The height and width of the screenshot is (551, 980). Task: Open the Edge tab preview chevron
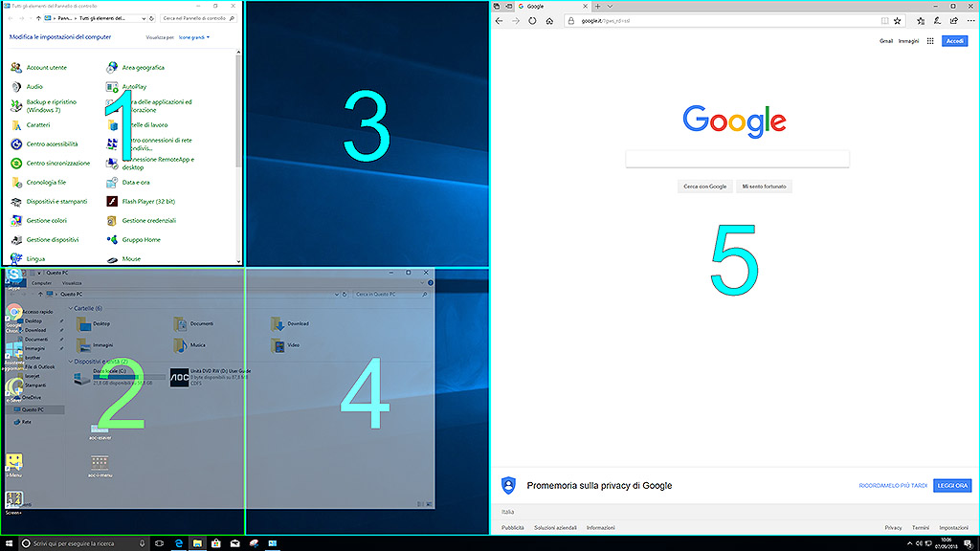click(x=612, y=6)
